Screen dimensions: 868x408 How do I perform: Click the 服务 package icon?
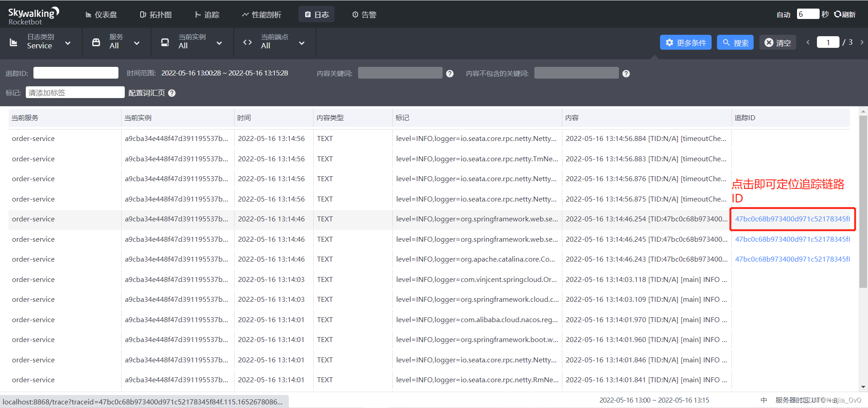point(96,42)
